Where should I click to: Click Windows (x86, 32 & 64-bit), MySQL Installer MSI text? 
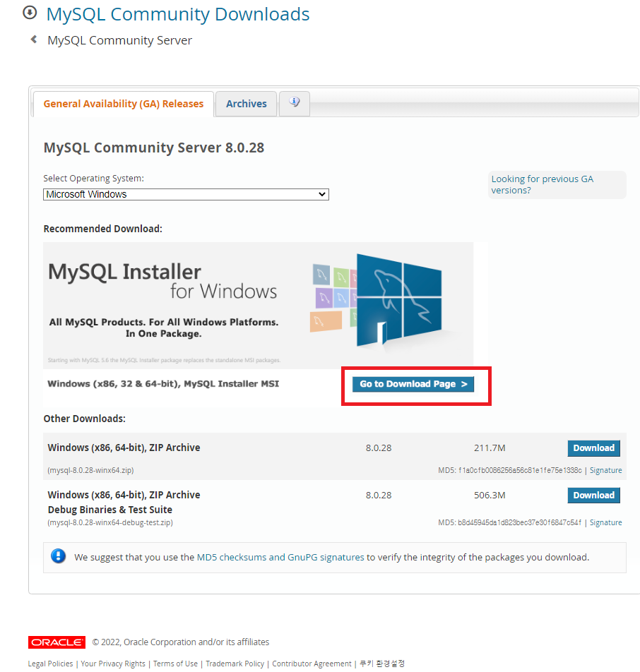coord(163,383)
